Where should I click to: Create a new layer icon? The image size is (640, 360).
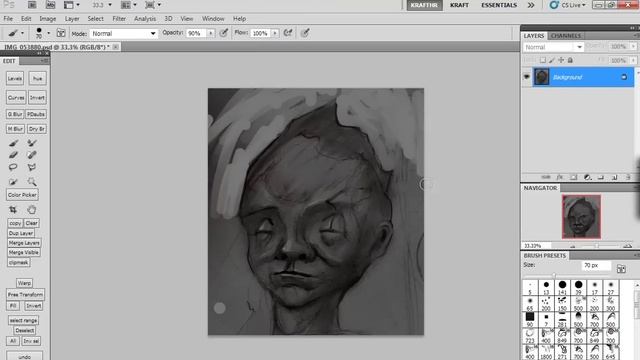[614, 177]
